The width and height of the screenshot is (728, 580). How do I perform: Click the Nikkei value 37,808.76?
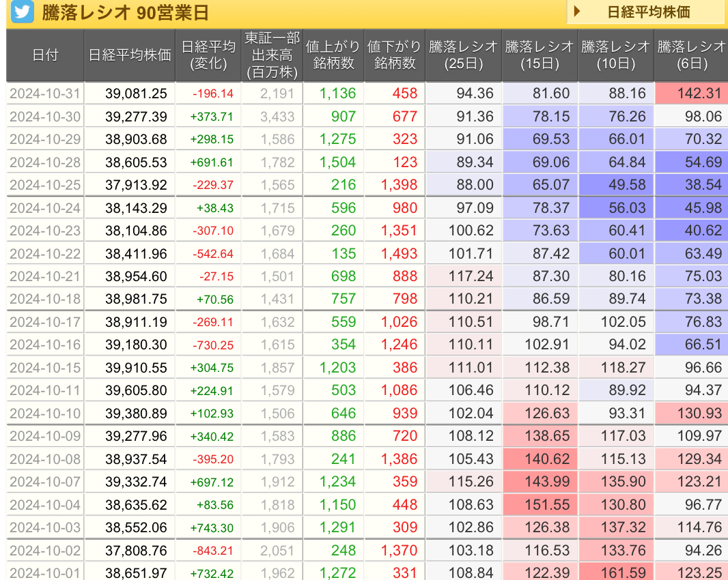click(x=136, y=551)
